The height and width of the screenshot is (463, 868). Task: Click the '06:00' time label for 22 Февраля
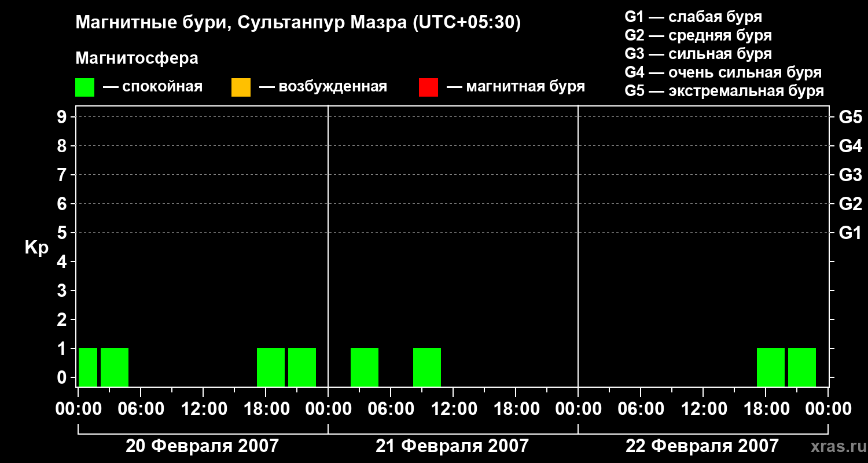tap(641, 409)
